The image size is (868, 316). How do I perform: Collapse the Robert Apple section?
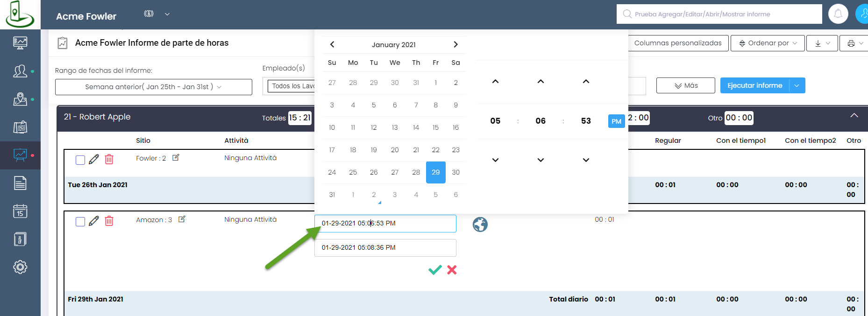tap(854, 116)
